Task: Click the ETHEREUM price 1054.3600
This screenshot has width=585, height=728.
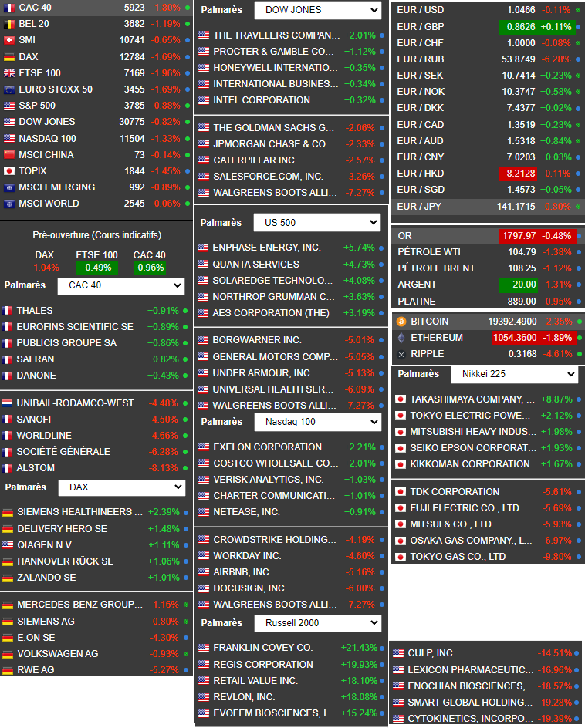Action: [x=515, y=338]
